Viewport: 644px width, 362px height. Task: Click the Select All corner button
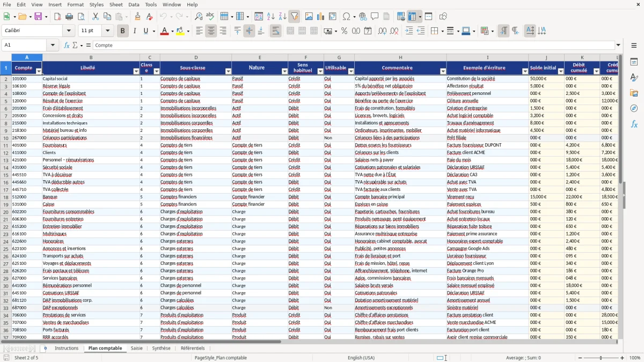click(5, 57)
